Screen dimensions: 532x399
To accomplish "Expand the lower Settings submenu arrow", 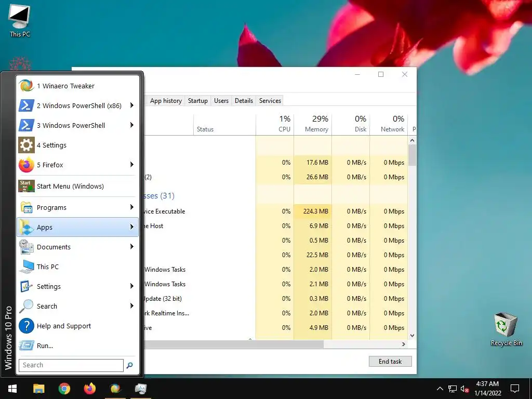I will point(132,286).
